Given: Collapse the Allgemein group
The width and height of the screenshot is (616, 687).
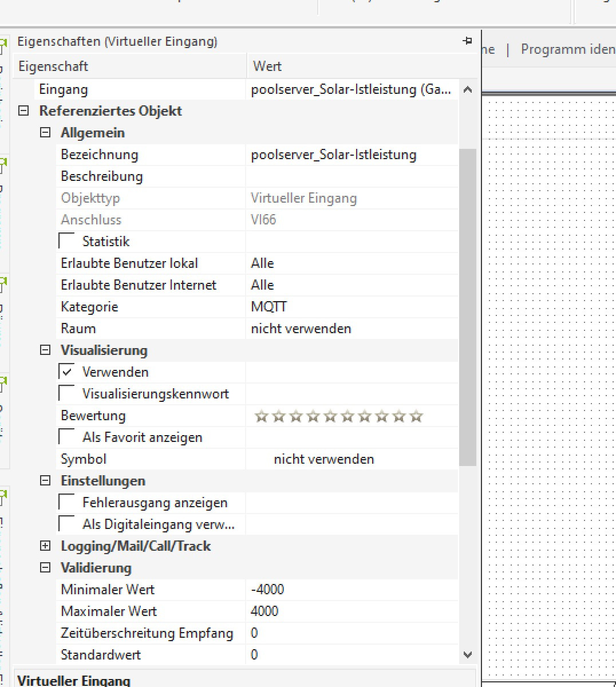Looking at the screenshot, I should pos(45,133).
